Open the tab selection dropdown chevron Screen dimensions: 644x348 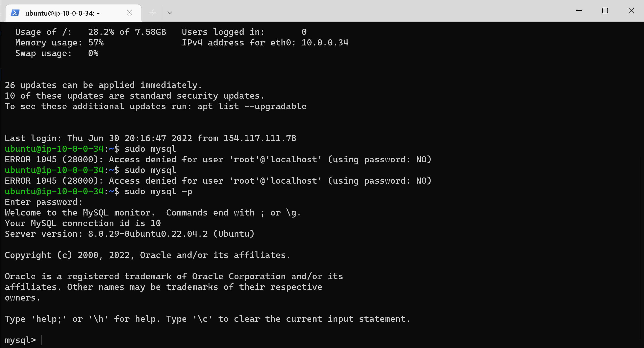point(170,13)
